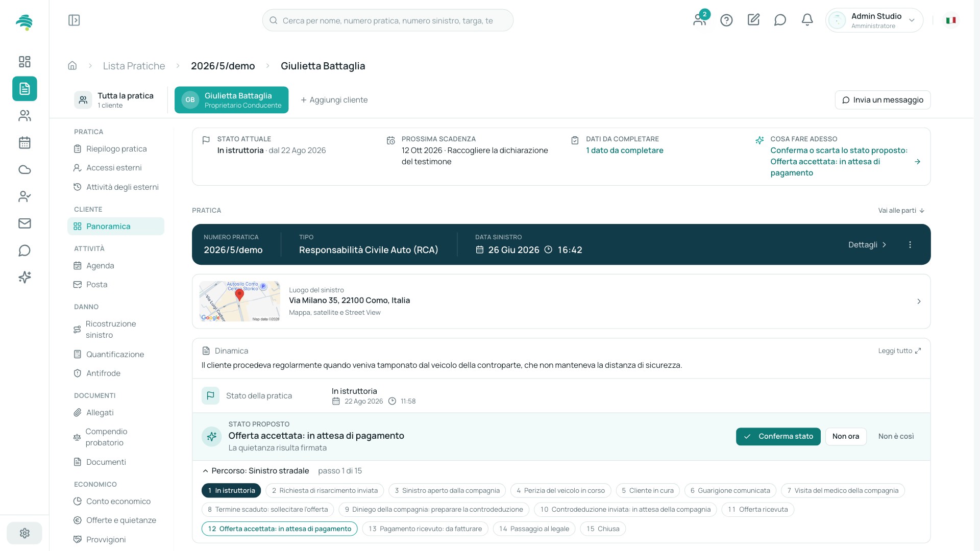Expand Dettagli of the pratica

click(x=867, y=245)
